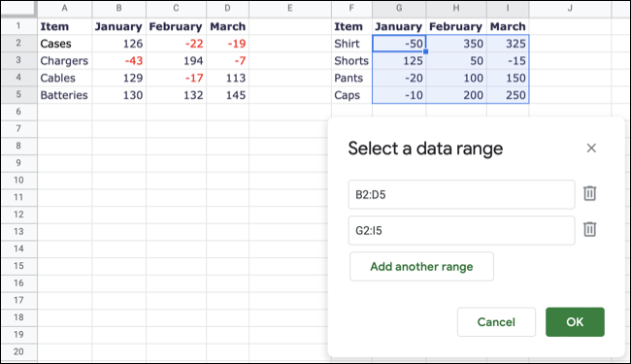This screenshot has height=364, width=631.
Task: Select column F header
Action: pos(351,9)
